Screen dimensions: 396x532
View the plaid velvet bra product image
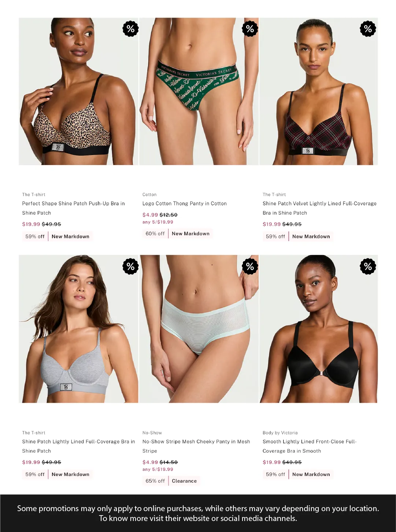319,91
